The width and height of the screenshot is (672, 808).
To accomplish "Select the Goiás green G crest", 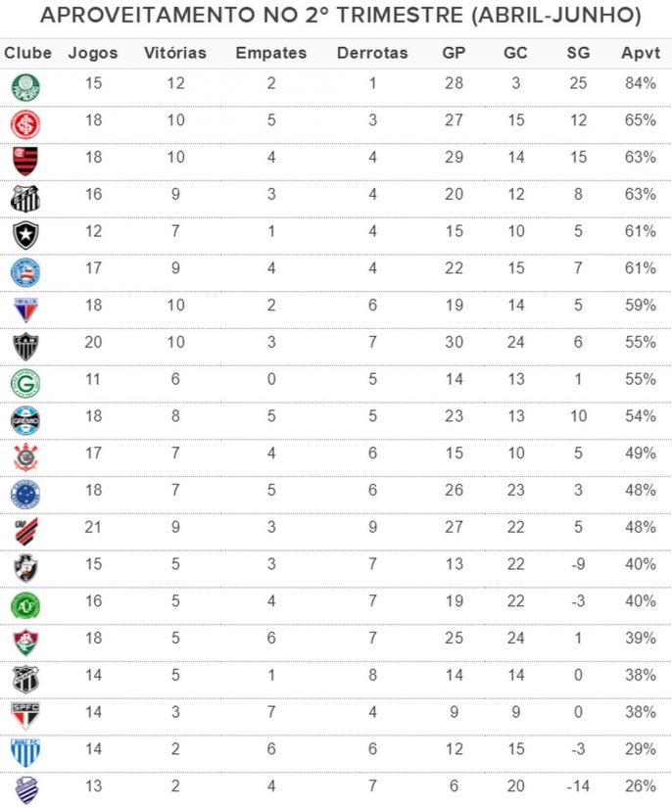I will coord(25,382).
